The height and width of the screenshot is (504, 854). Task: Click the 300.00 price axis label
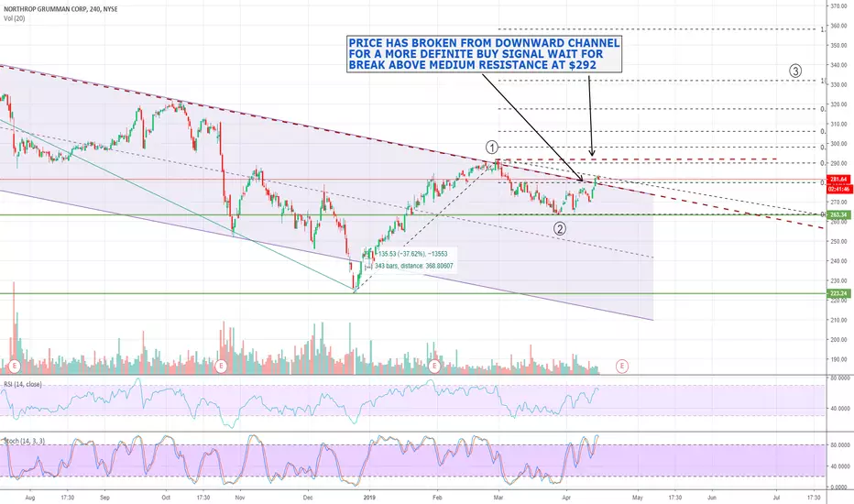tap(838, 144)
